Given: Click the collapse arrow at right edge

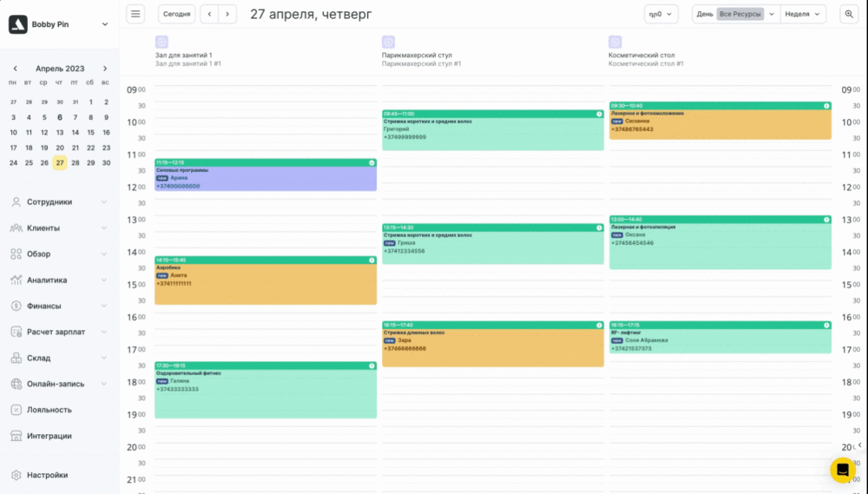Looking at the screenshot, I should pos(859,445).
